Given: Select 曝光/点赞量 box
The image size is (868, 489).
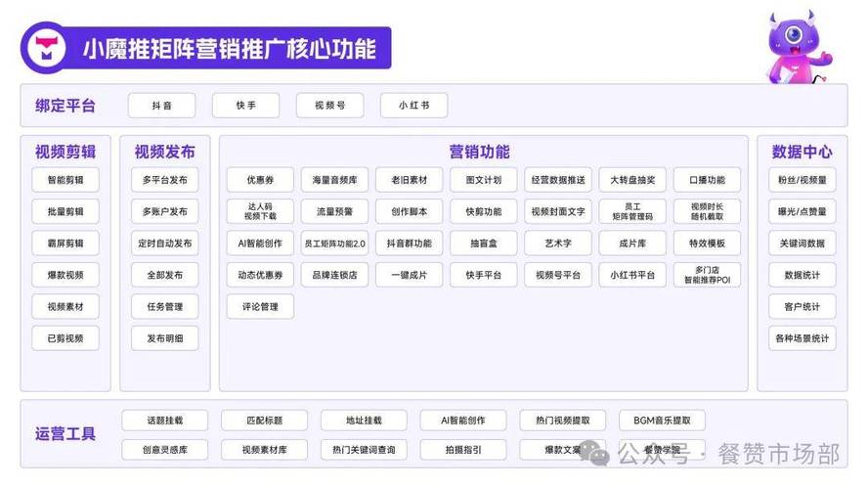Looking at the screenshot, I should point(803,211).
